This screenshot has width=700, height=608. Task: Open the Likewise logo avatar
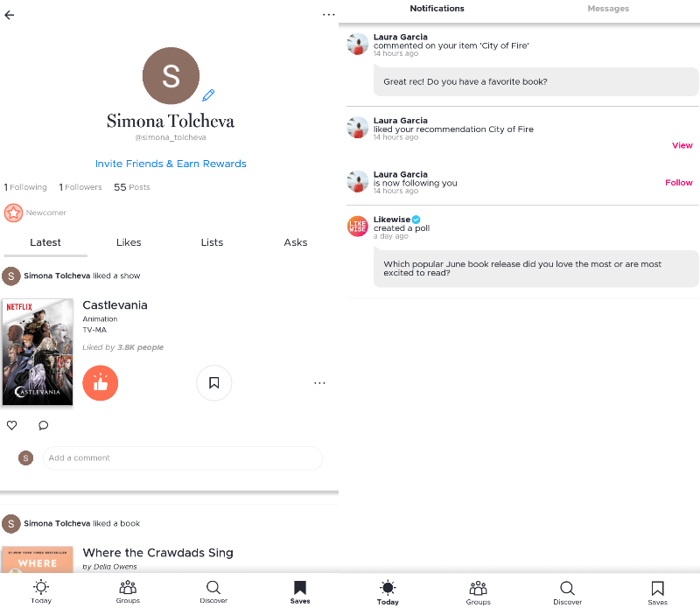click(x=358, y=226)
